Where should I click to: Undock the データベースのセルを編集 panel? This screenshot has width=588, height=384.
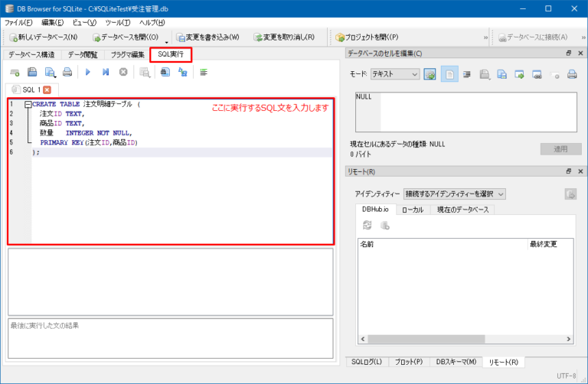click(569, 54)
